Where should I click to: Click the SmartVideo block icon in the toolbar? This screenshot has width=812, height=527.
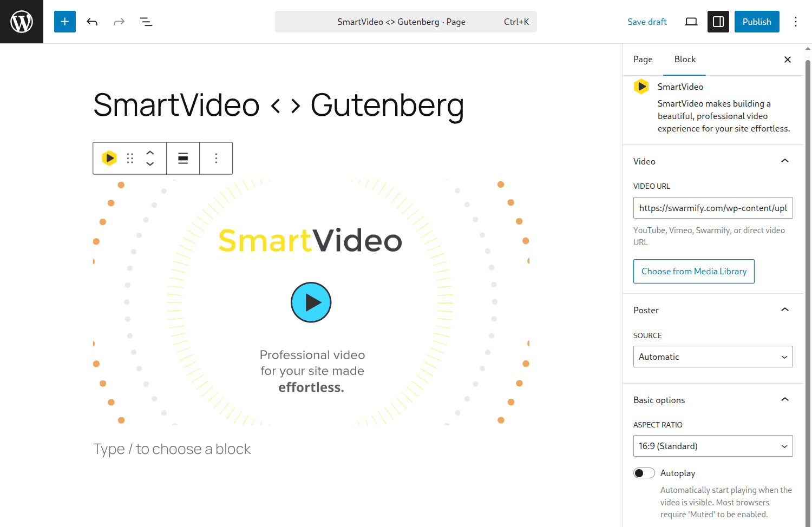click(x=109, y=158)
